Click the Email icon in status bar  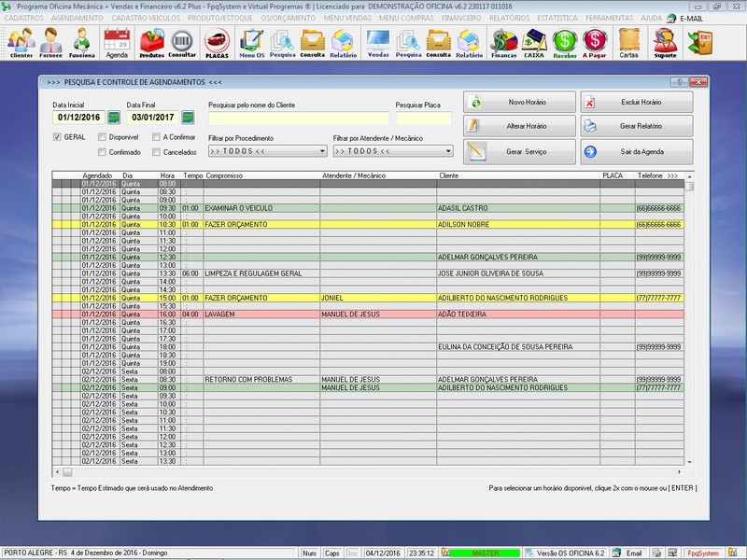click(616, 553)
